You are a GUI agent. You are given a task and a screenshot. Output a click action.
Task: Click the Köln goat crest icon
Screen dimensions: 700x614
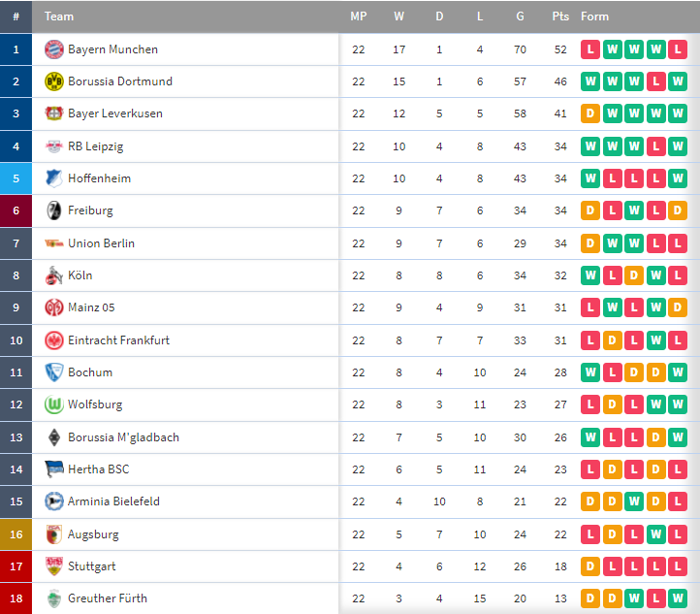(54, 275)
